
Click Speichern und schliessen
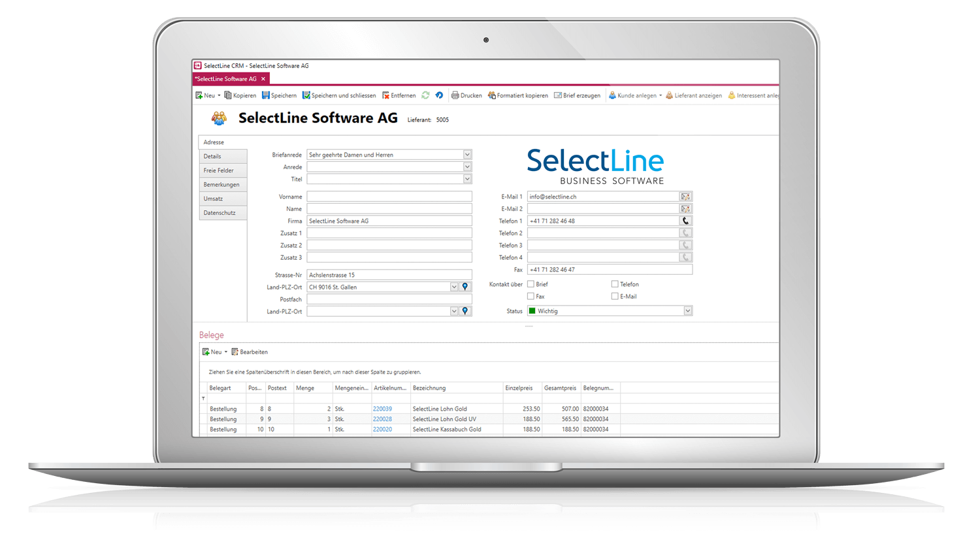(339, 95)
